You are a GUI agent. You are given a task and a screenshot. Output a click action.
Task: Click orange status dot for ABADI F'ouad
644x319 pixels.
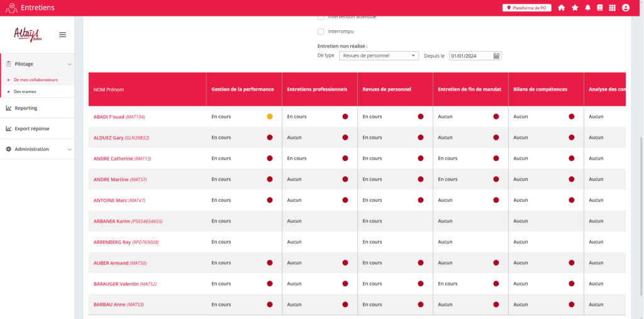pyautogui.click(x=270, y=116)
